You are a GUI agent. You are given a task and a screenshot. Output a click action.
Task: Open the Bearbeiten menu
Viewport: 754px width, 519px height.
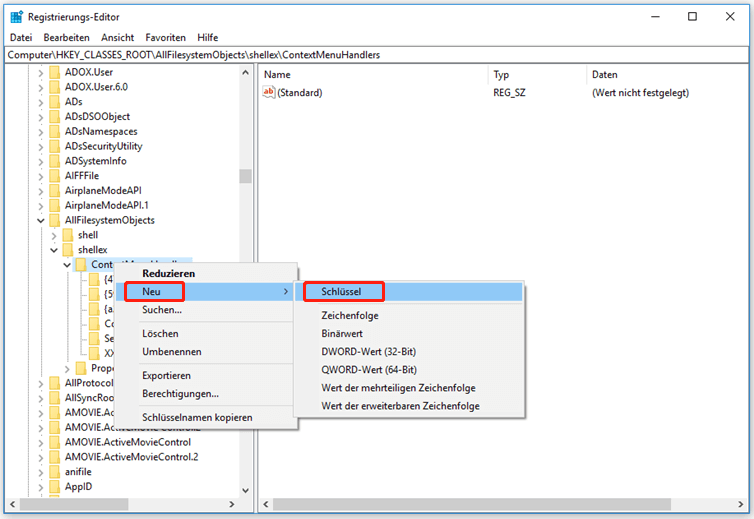(x=66, y=37)
